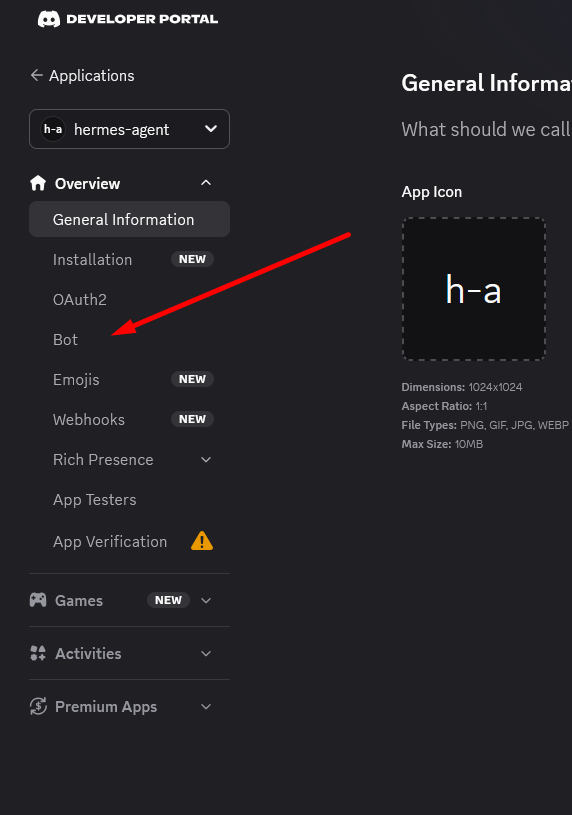572x815 pixels.
Task: Click the Aspect Ratio: 1:1 text
Action: [x=444, y=406]
